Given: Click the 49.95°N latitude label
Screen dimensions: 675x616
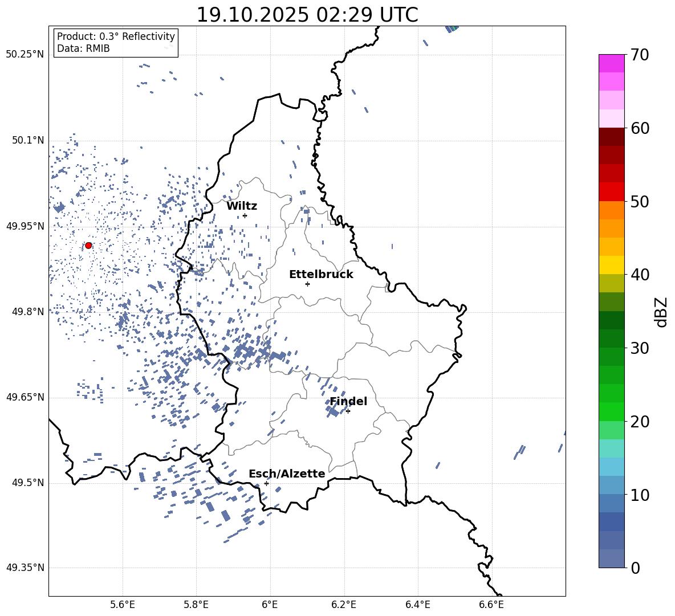Looking at the screenshot, I should pyautogui.click(x=25, y=226).
